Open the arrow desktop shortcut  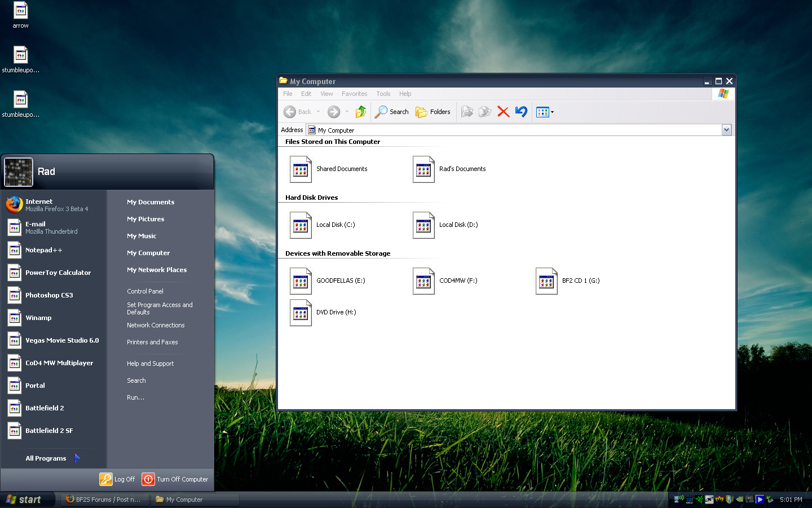pos(21,15)
